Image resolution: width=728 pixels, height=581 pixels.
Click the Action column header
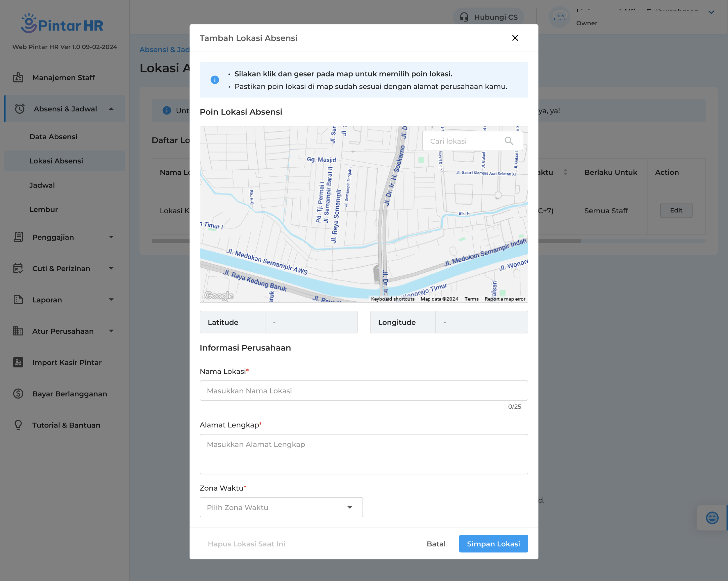(667, 172)
